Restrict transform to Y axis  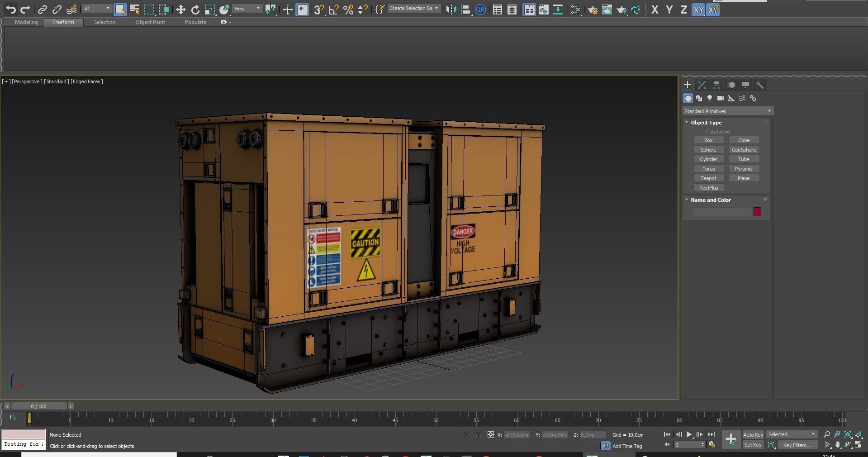pyautogui.click(x=669, y=10)
